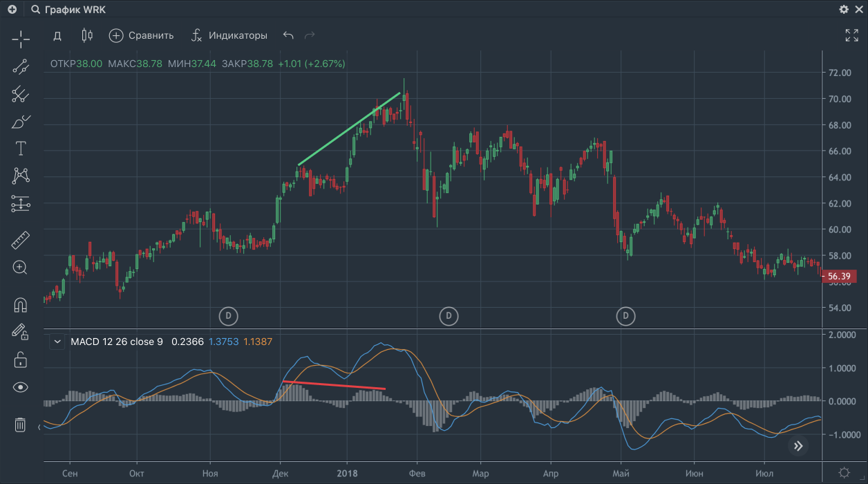The image size is (868, 484).
Task: Open the candlestick chart style selector
Action: [x=87, y=35]
